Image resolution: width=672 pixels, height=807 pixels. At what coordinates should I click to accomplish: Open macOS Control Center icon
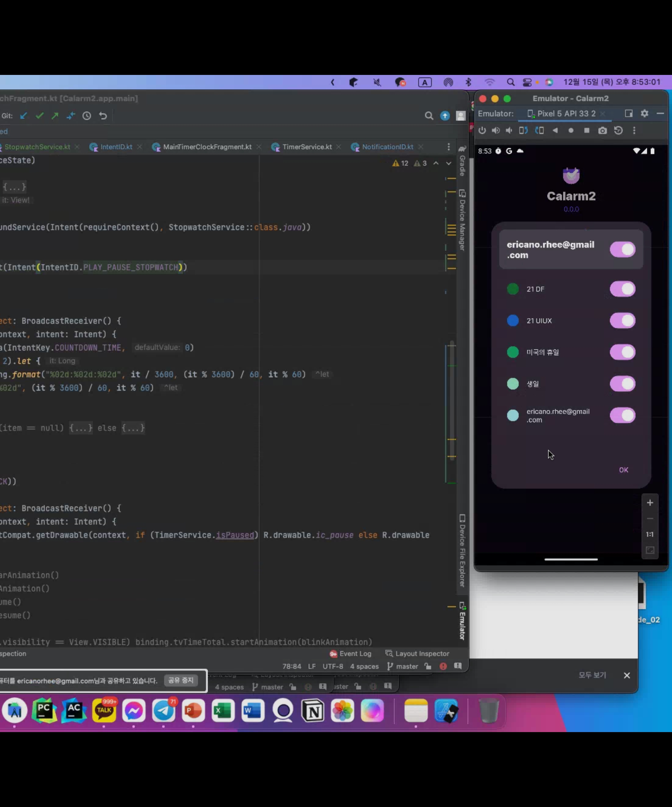527,82
